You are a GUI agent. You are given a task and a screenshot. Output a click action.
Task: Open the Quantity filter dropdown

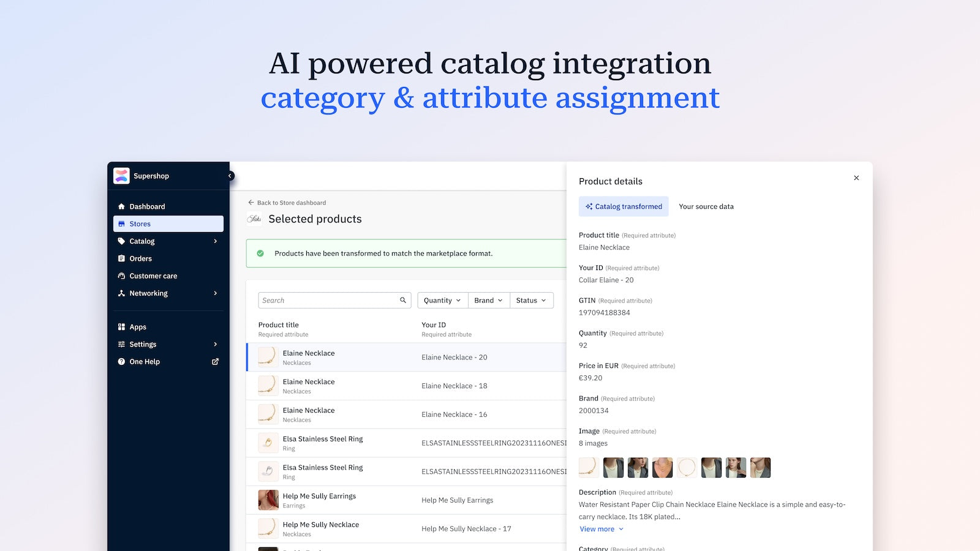pos(442,300)
